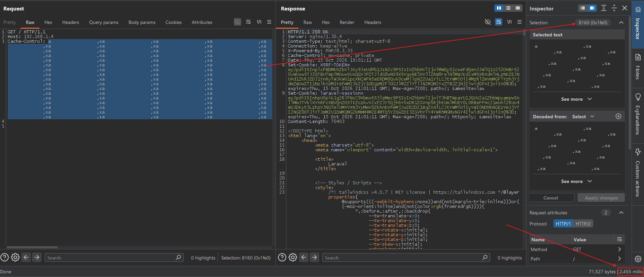Open the Decoded from Select dropdown

[583, 117]
